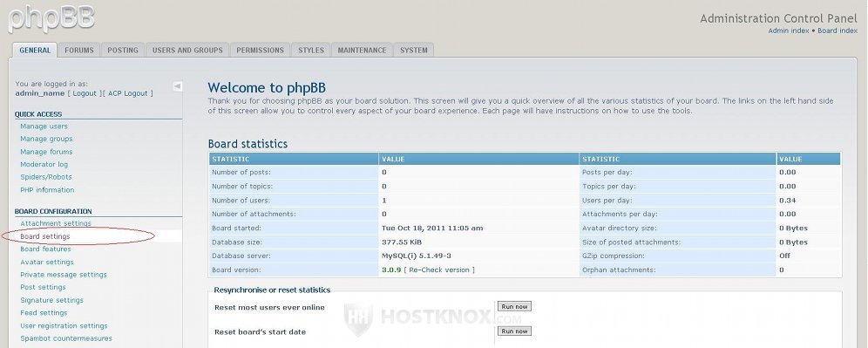Click the Orphan attachments label

(x=619, y=270)
